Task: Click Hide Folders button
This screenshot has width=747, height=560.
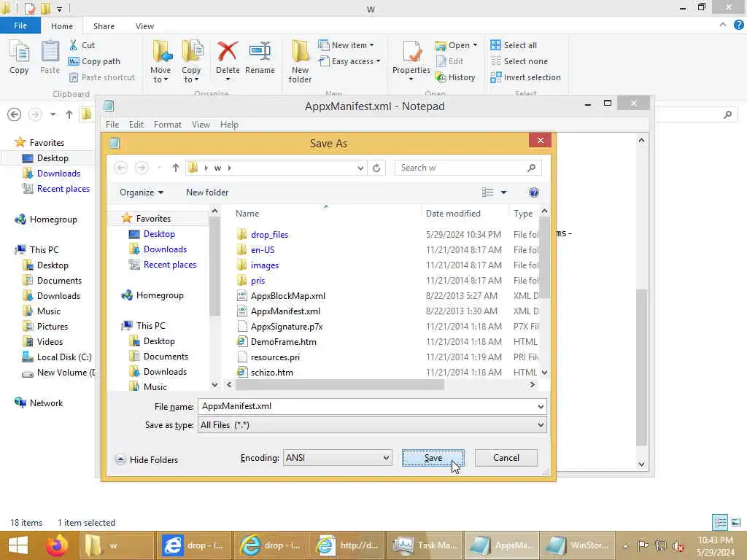Action: (x=147, y=459)
